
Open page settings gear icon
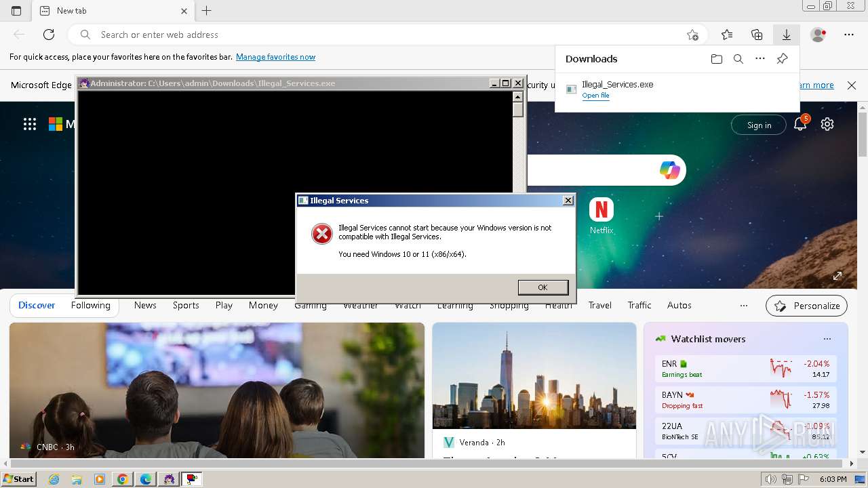tap(827, 124)
